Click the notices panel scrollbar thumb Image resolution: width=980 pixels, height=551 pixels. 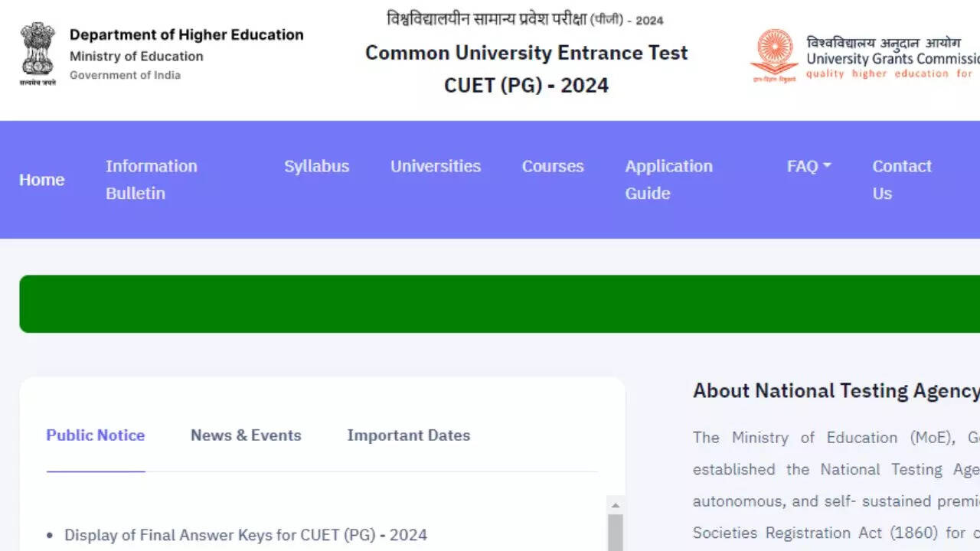pos(615,533)
